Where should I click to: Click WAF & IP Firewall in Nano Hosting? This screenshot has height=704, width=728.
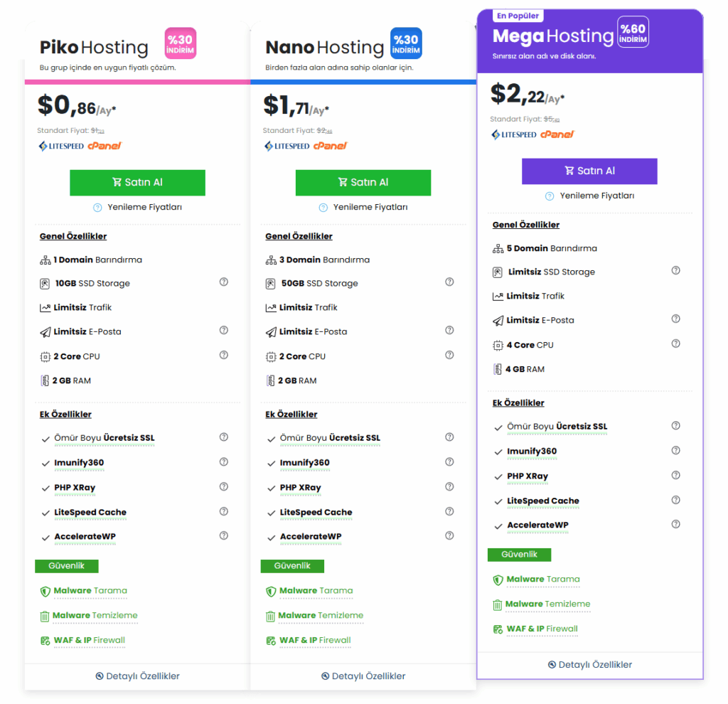point(315,640)
